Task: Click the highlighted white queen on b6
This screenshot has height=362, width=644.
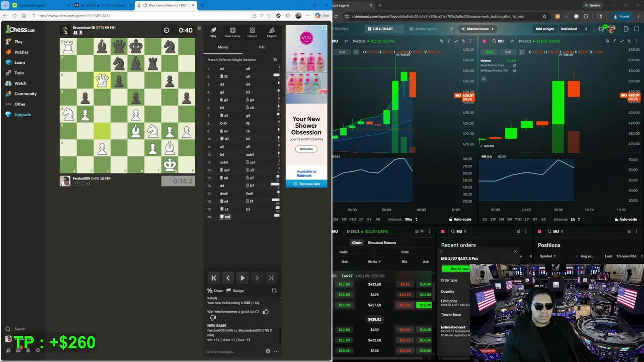Action: [102, 80]
